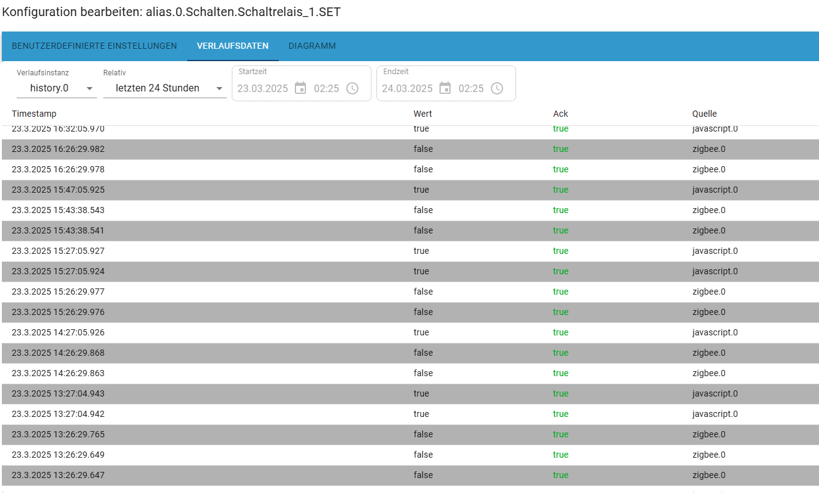This screenshot has height=504, width=819.
Task: Click Quelle javascript.0 in the 13:27:04.943 row
Action: coord(715,393)
